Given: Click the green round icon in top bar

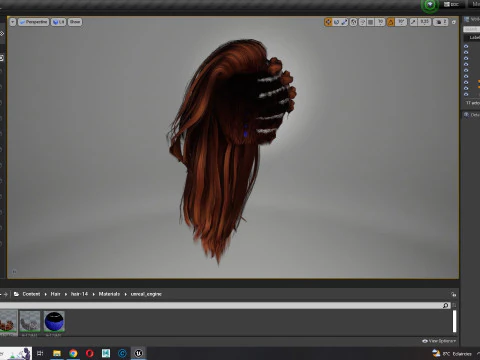Looking at the screenshot, I should 430,5.
